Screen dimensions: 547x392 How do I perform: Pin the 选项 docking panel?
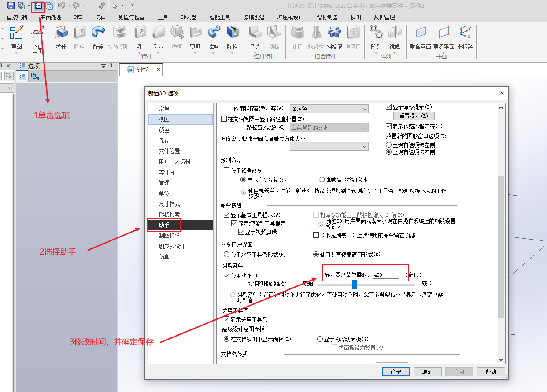click(111, 66)
